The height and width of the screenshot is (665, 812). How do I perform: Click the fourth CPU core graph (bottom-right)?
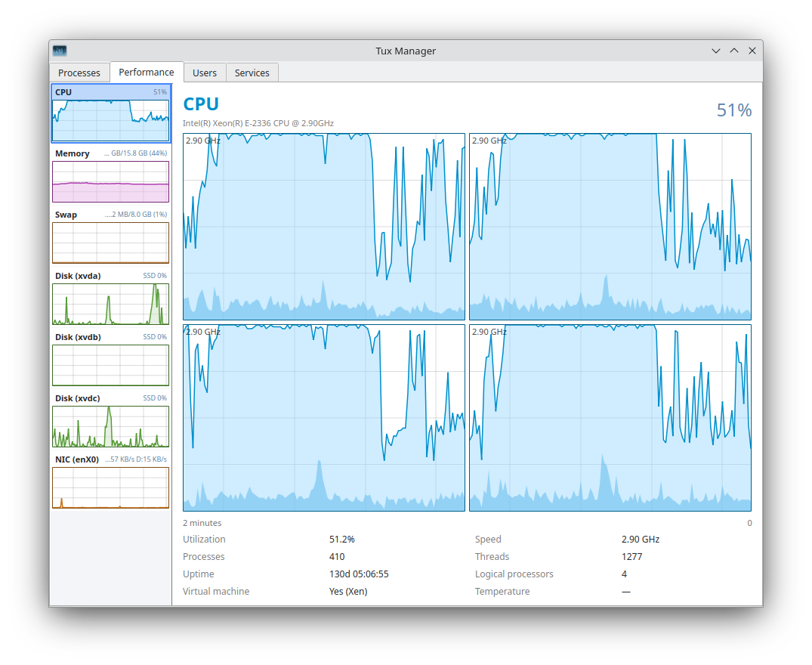coord(610,418)
